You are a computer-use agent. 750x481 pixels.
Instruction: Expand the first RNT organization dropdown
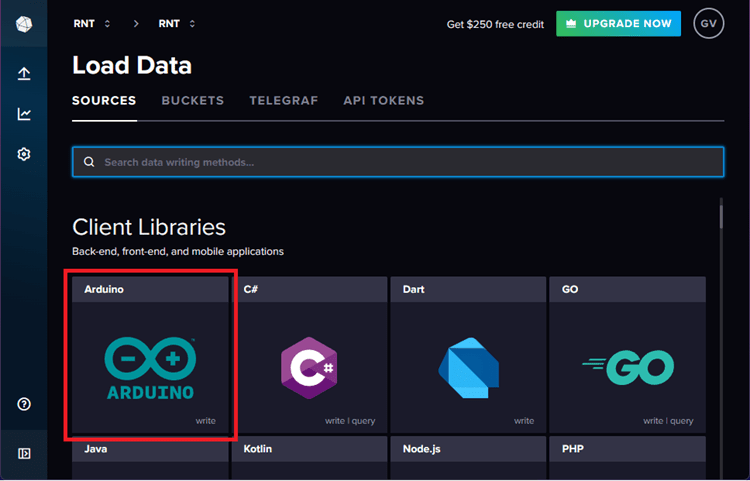click(92, 23)
